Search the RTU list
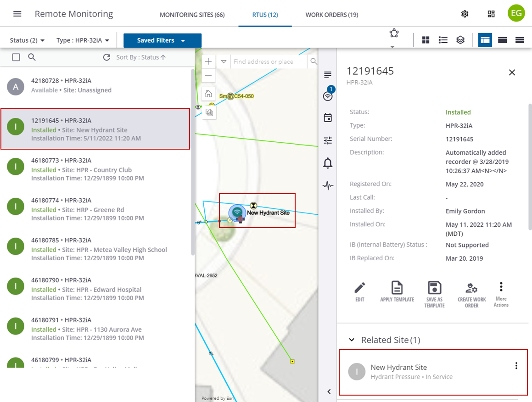The image size is (532, 402). point(32,57)
